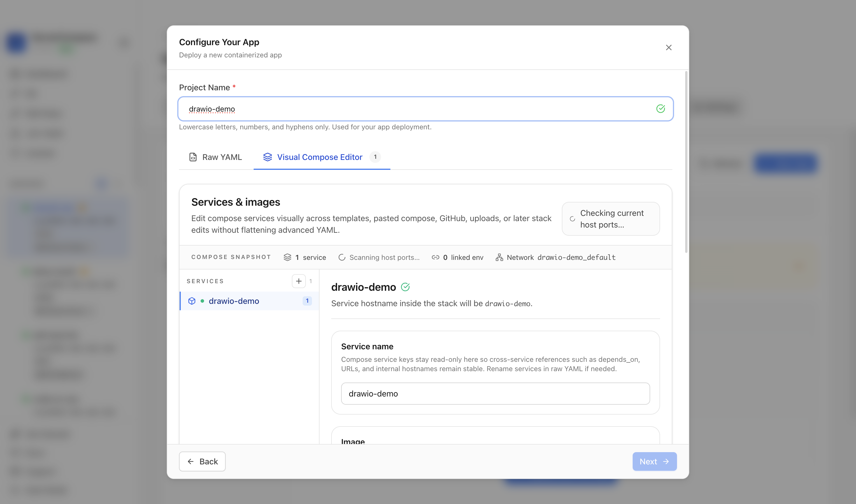Select the Visual Compose Editor tab
Viewport: 856px width, 504px height.
coord(322,157)
